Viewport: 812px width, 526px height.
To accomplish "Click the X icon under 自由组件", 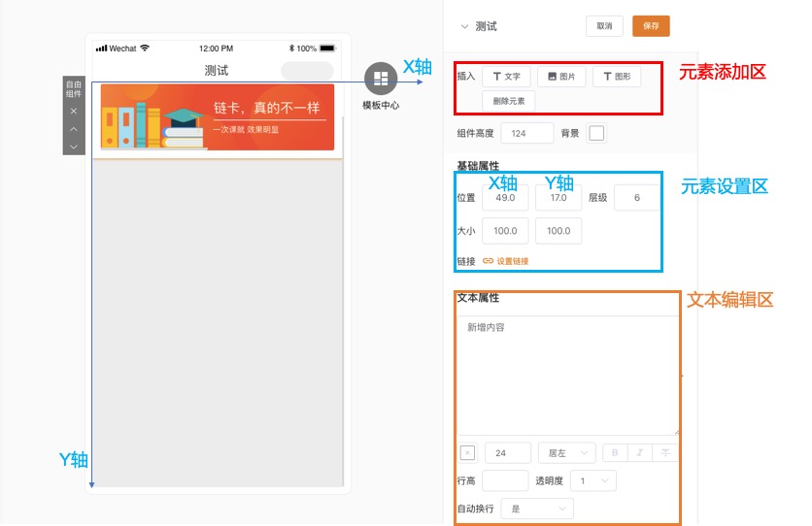I will pyautogui.click(x=74, y=112).
